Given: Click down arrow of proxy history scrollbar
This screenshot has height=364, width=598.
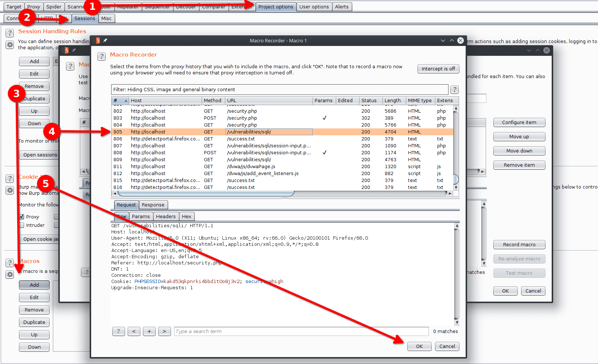Looking at the screenshot, I should tap(456, 188).
